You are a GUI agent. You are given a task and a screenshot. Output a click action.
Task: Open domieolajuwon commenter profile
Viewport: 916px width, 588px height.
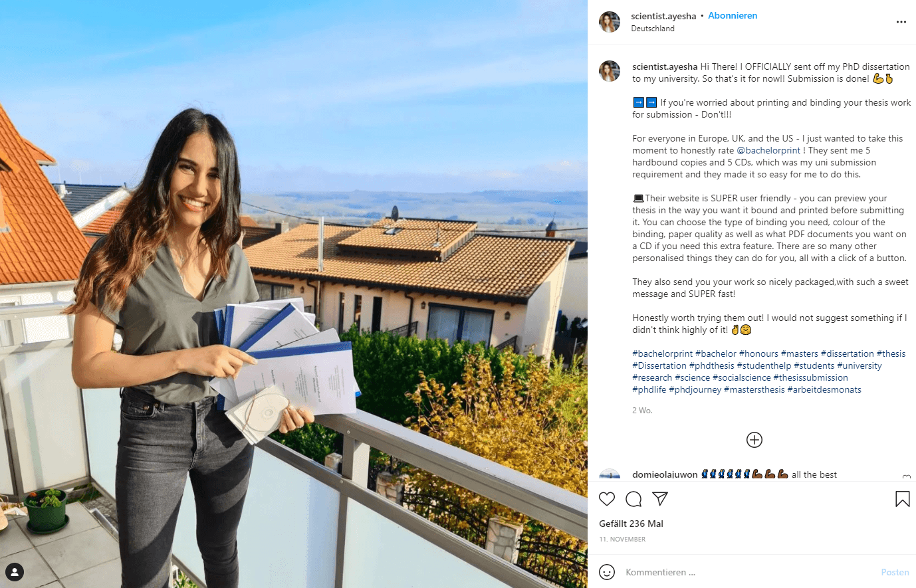pyautogui.click(x=665, y=474)
